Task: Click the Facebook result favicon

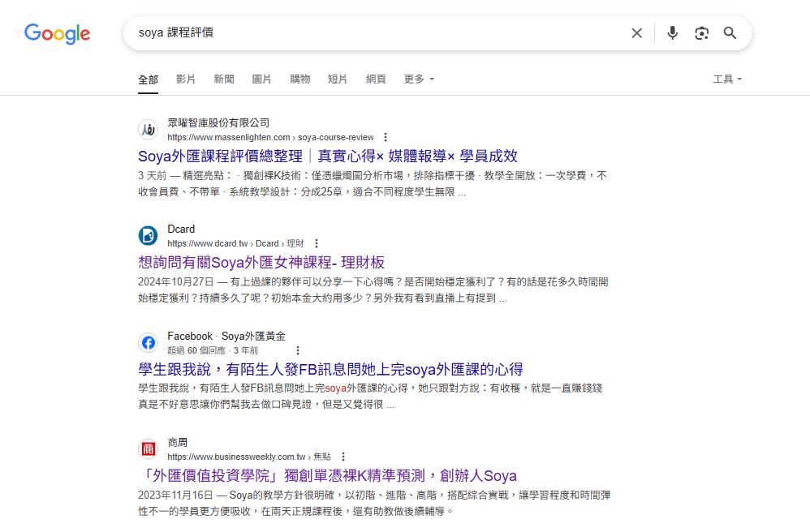Action: tap(149, 342)
